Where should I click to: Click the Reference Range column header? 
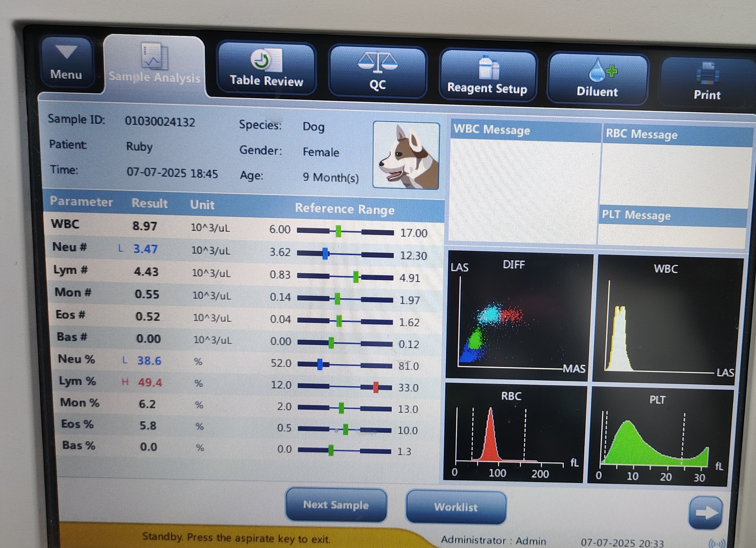tap(344, 209)
